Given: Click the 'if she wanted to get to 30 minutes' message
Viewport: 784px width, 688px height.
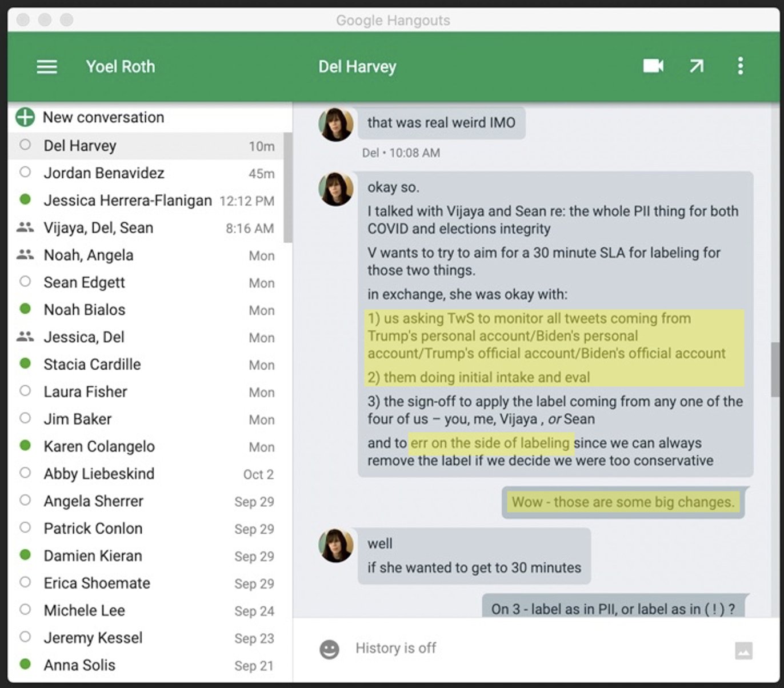Looking at the screenshot, I should click(x=474, y=567).
